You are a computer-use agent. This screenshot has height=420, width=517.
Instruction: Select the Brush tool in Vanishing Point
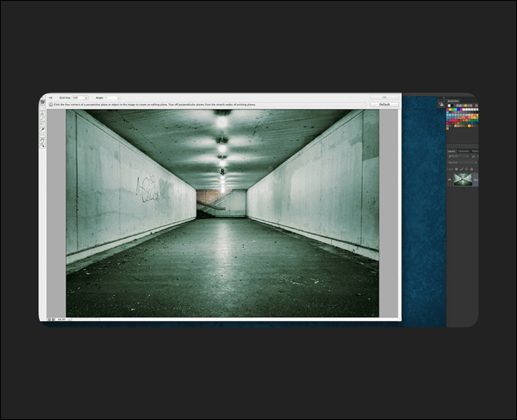42,119
